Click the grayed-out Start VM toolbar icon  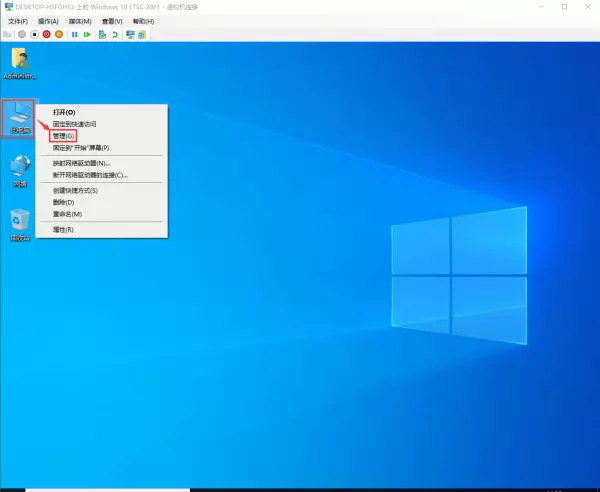coord(22,35)
